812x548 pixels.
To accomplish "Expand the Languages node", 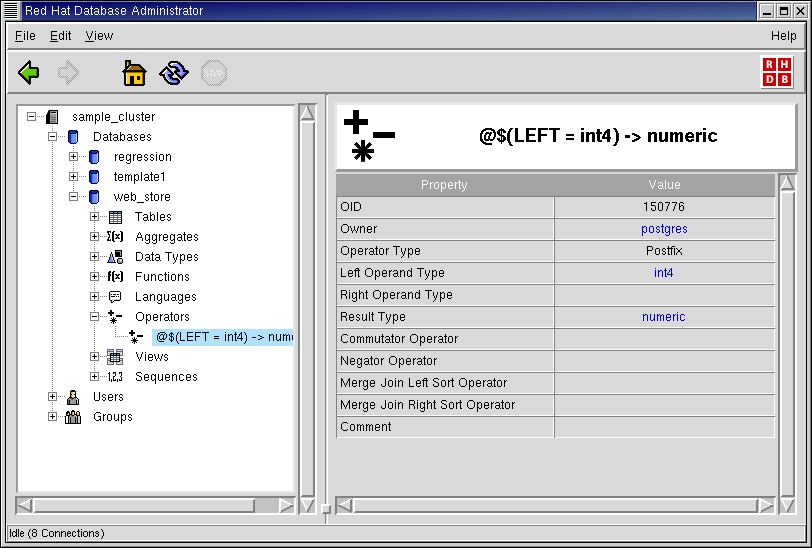I will click(x=94, y=296).
